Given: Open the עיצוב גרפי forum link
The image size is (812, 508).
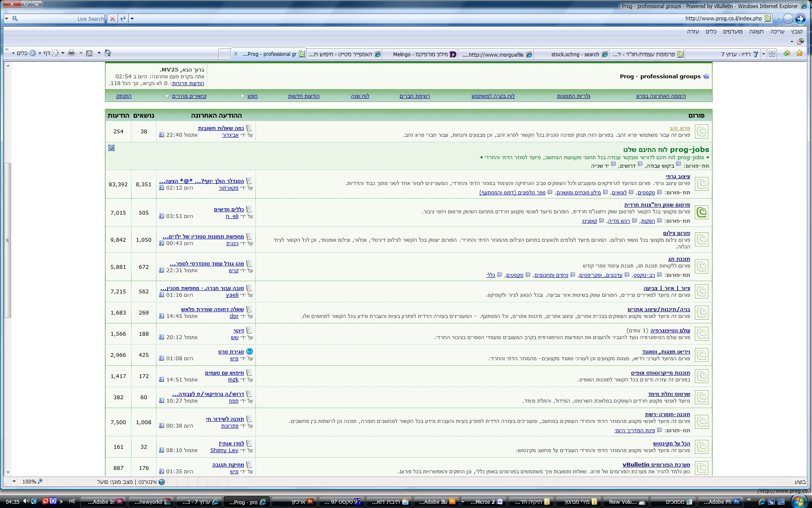Looking at the screenshot, I should [x=678, y=177].
